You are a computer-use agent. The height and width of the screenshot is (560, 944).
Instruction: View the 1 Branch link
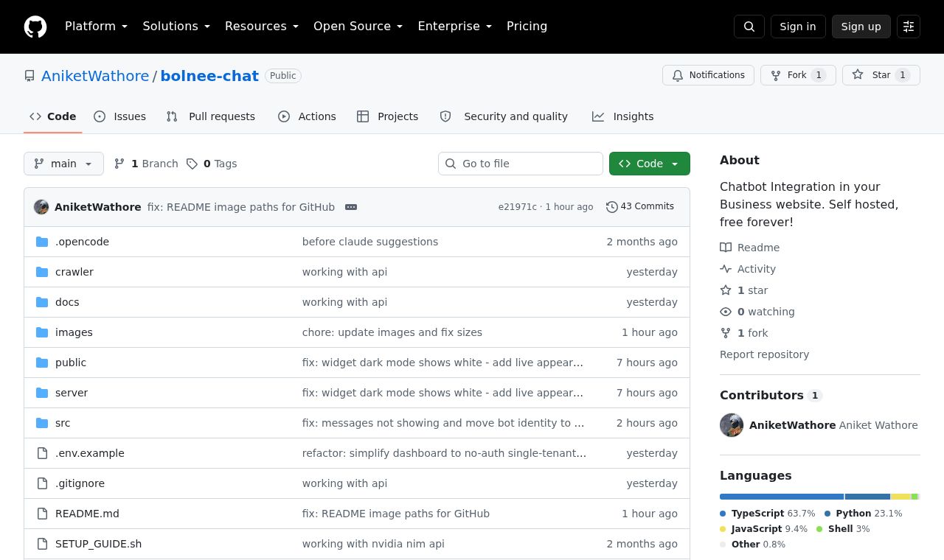pos(146,164)
